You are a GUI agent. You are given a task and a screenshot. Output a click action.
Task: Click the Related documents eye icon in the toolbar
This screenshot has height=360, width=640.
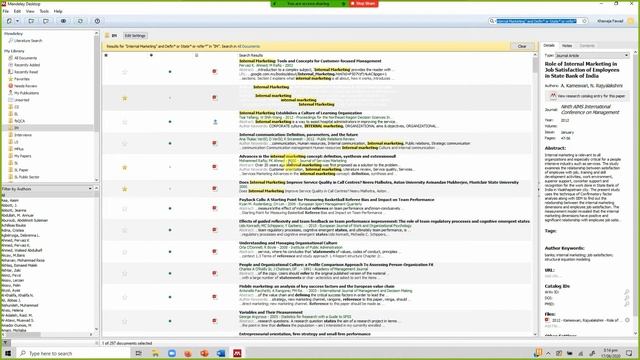[x=63, y=21]
